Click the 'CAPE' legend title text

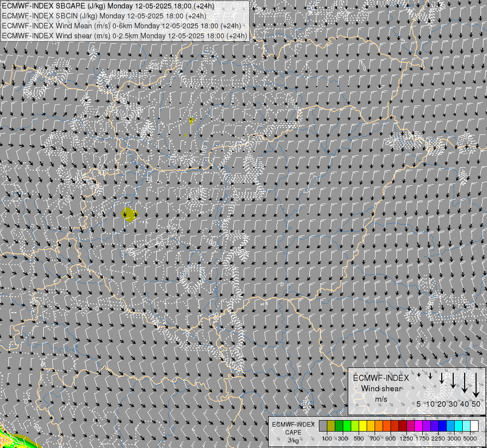pos(293,433)
